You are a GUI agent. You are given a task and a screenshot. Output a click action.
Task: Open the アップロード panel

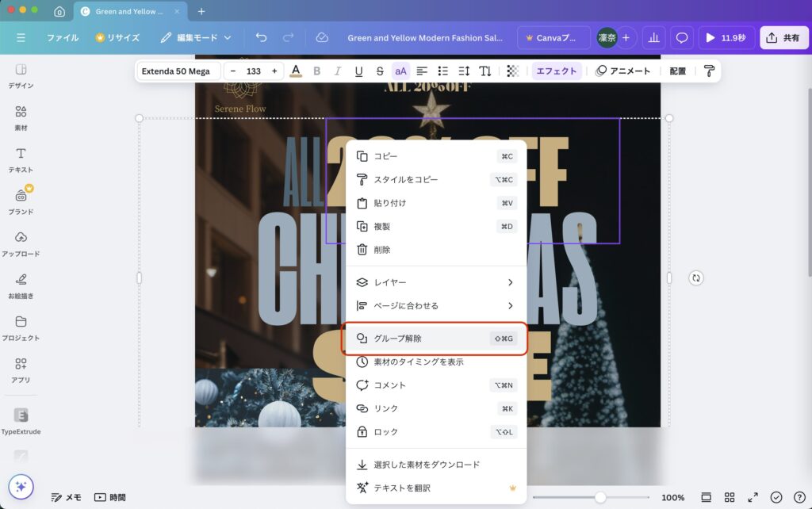[x=21, y=244]
